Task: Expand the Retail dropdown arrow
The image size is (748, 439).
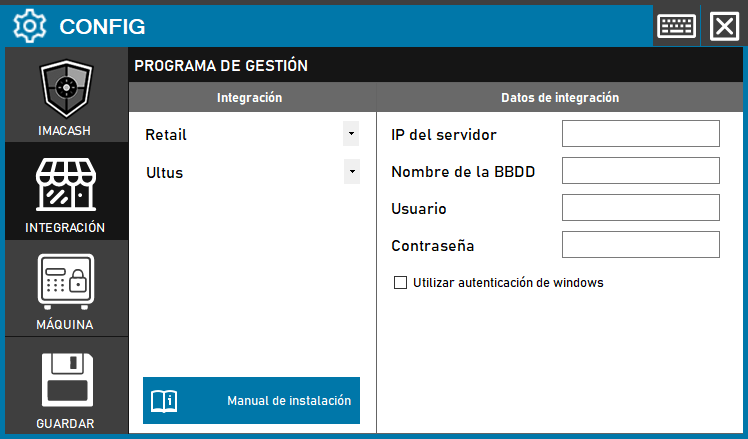Action: pos(351,133)
